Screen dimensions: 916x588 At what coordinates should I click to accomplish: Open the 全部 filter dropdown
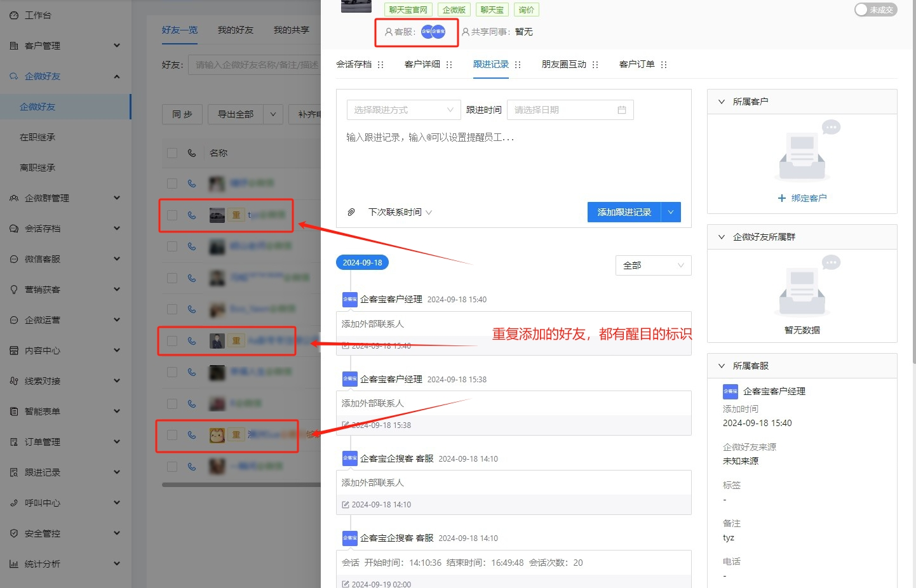click(653, 265)
